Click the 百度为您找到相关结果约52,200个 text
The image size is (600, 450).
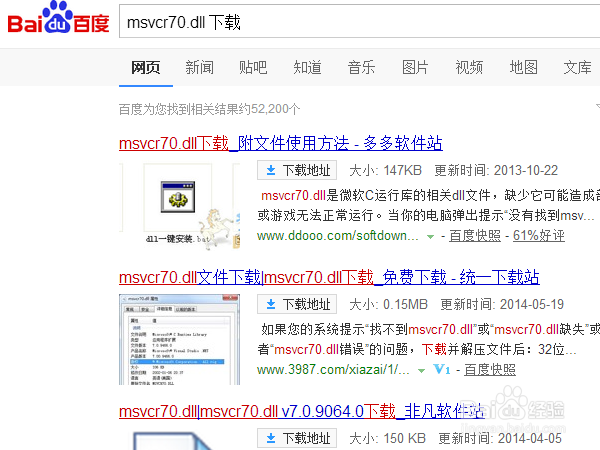(209, 109)
